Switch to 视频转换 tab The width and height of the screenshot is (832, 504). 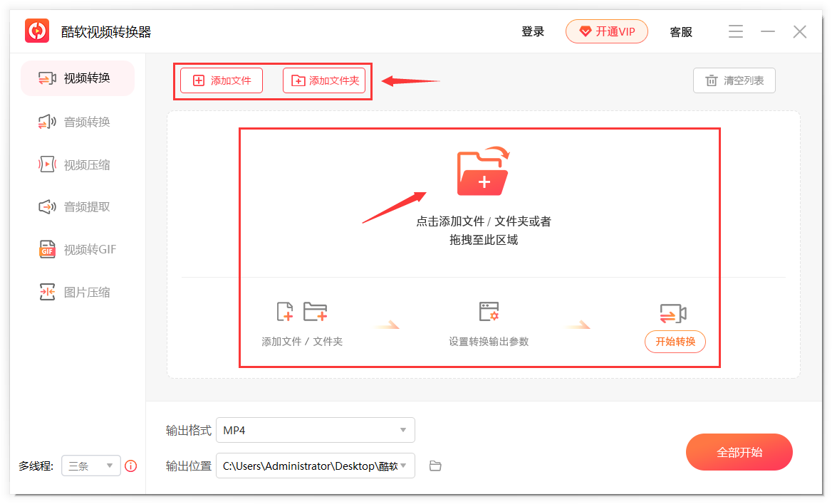78,78
